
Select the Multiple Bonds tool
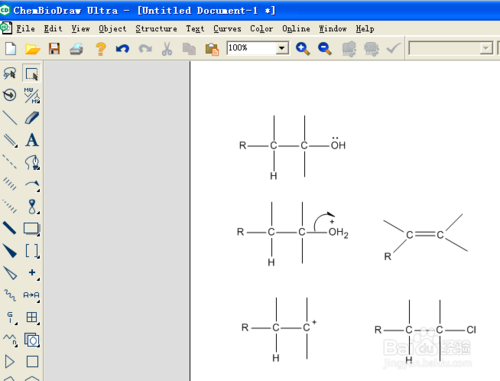(10, 140)
